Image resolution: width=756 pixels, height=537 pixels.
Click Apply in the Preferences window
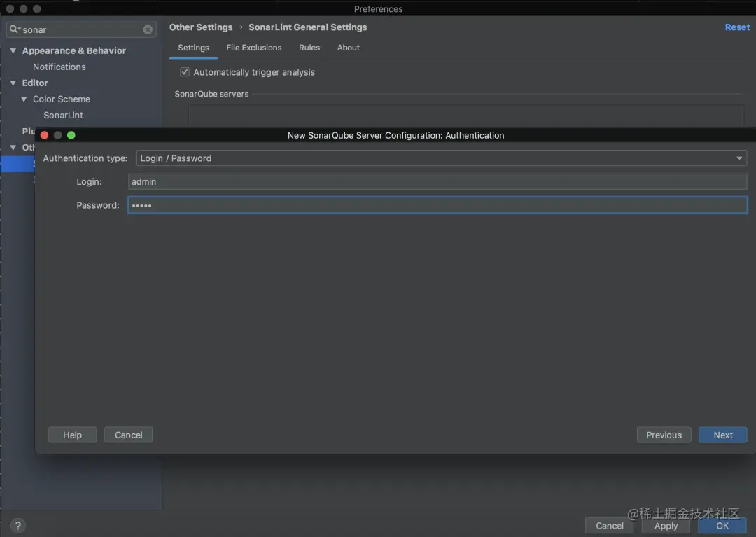click(666, 526)
